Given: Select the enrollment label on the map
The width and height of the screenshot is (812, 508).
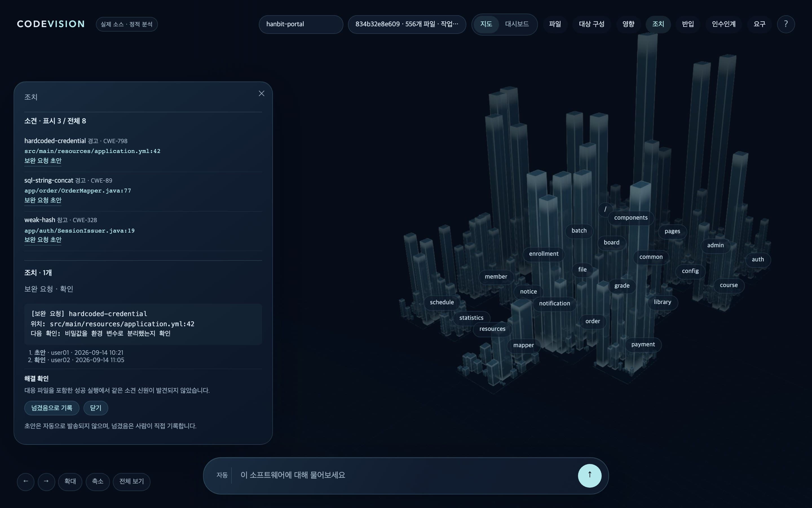Looking at the screenshot, I should click(x=544, y=254).
